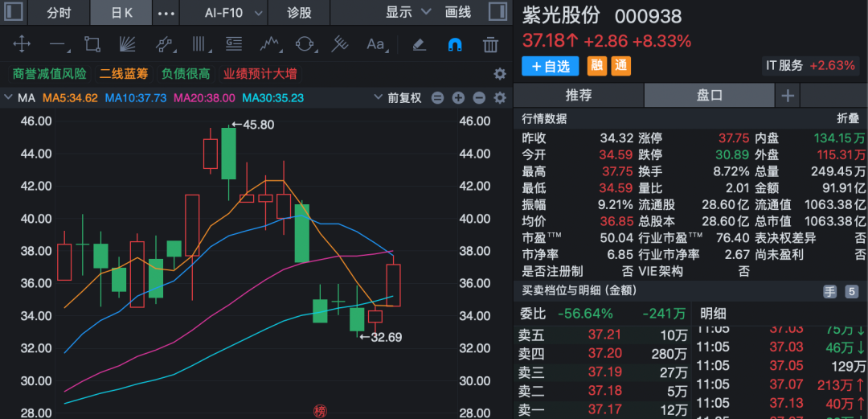Select the vertical period lines tool
This screenshot has height=419, width=868.
(x=199, y=43)
